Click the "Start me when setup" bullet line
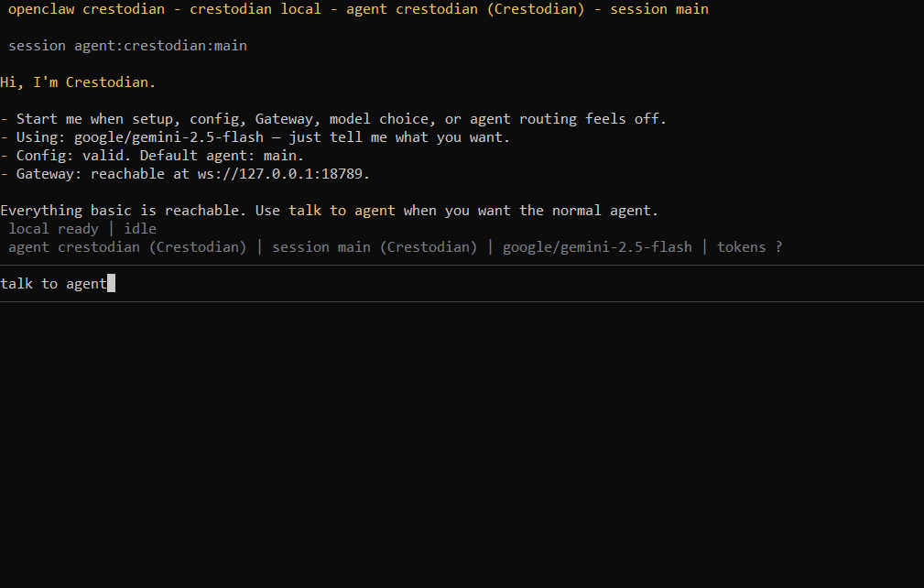 coord(333,119)
